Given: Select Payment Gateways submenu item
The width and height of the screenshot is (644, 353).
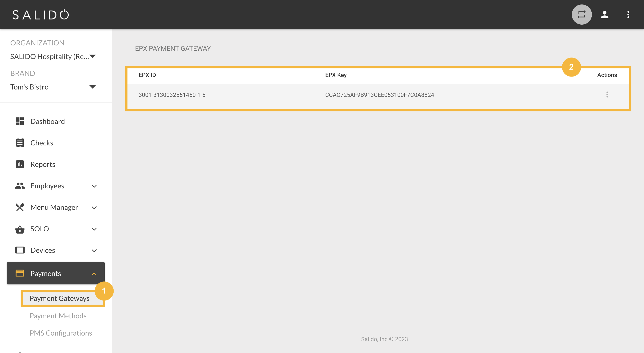Looking at the screenshot, I should pyautogui.click(x=59, y=298).
